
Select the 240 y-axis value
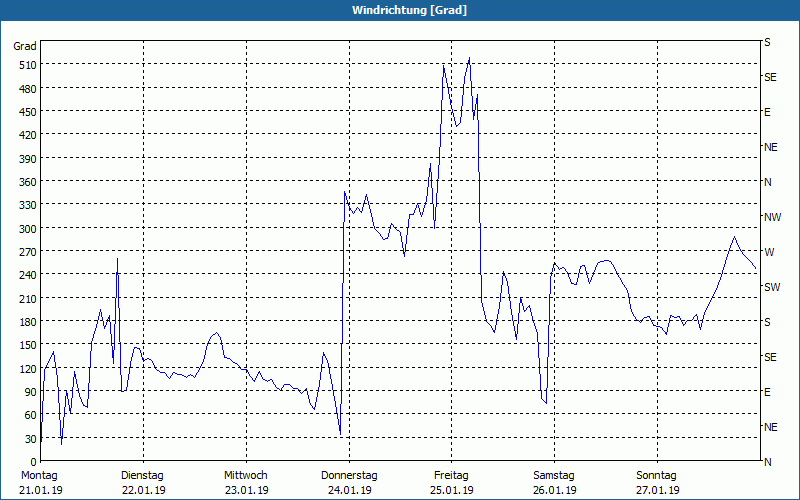tap(28, 275)
